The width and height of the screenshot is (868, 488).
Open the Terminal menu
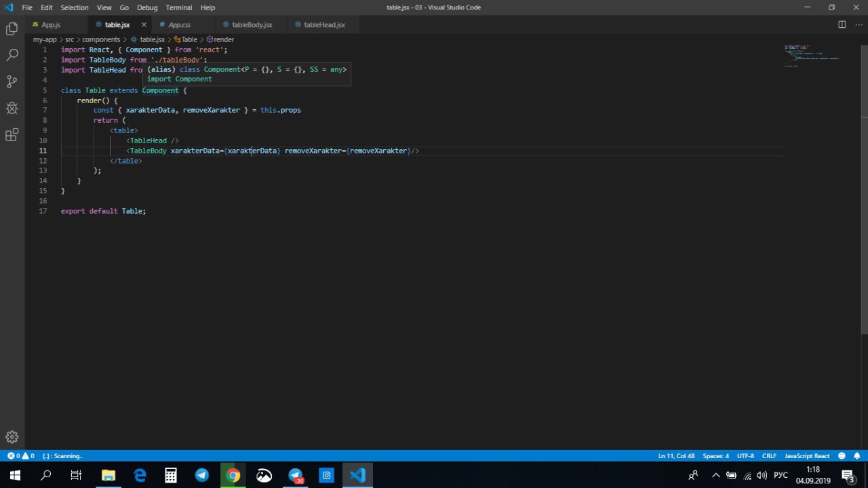(x=178, y=7)
